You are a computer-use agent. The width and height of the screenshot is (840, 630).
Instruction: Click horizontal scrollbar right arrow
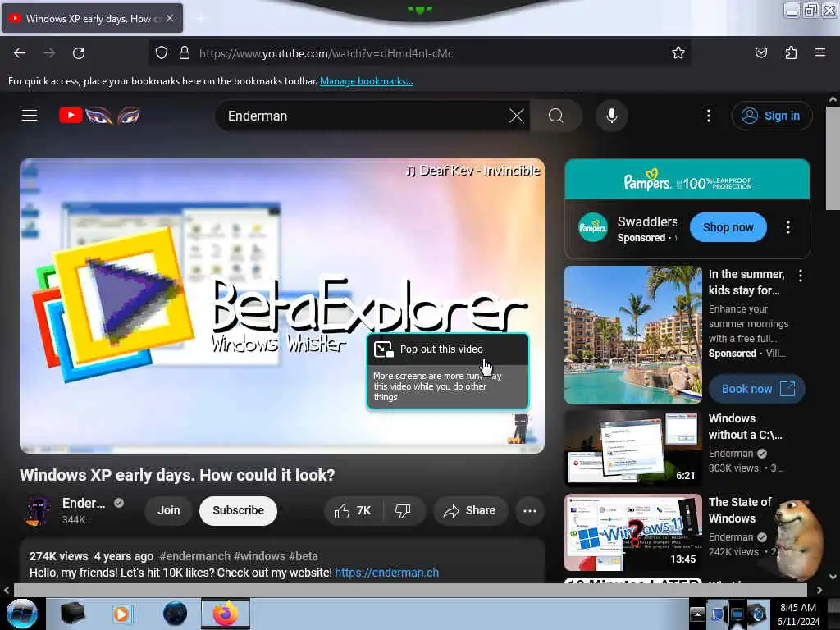pos(819,590)
